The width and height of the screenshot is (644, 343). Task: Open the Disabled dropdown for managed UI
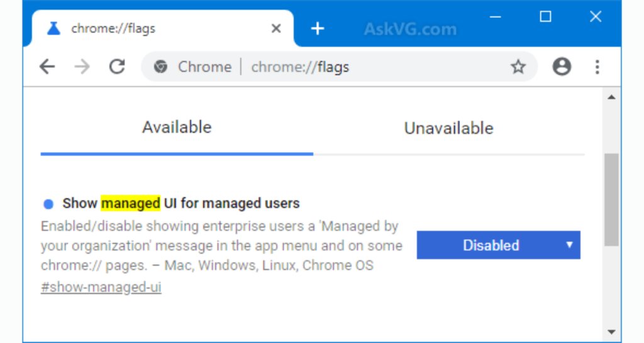(x=498, y=245)
